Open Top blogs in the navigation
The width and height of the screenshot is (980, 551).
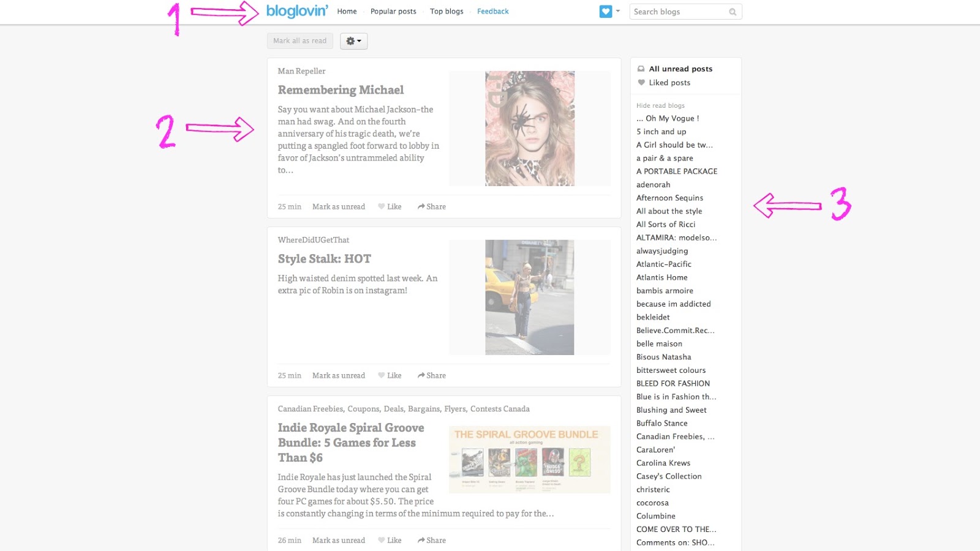click(x=447, y=12)
